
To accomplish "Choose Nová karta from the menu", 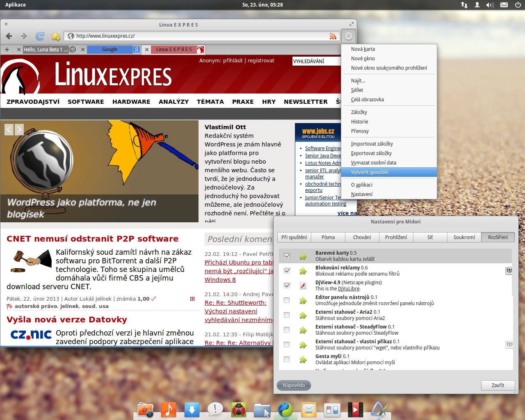I will (x=389, y=49).
